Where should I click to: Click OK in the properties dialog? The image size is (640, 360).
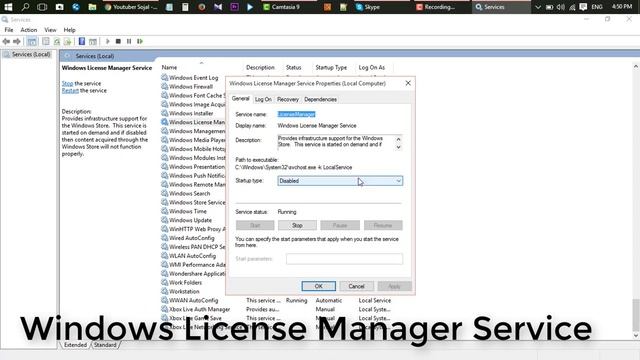coord(319,286)
